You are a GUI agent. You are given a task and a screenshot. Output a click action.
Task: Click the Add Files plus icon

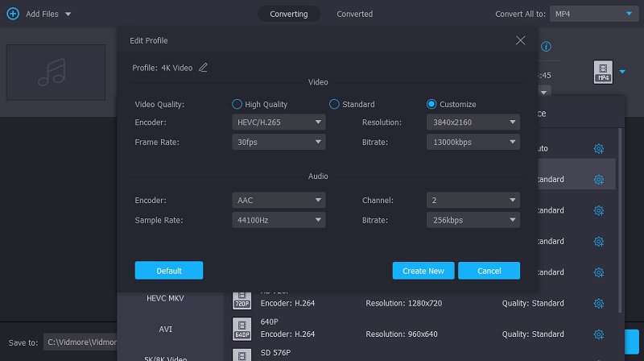coord(13,14)
